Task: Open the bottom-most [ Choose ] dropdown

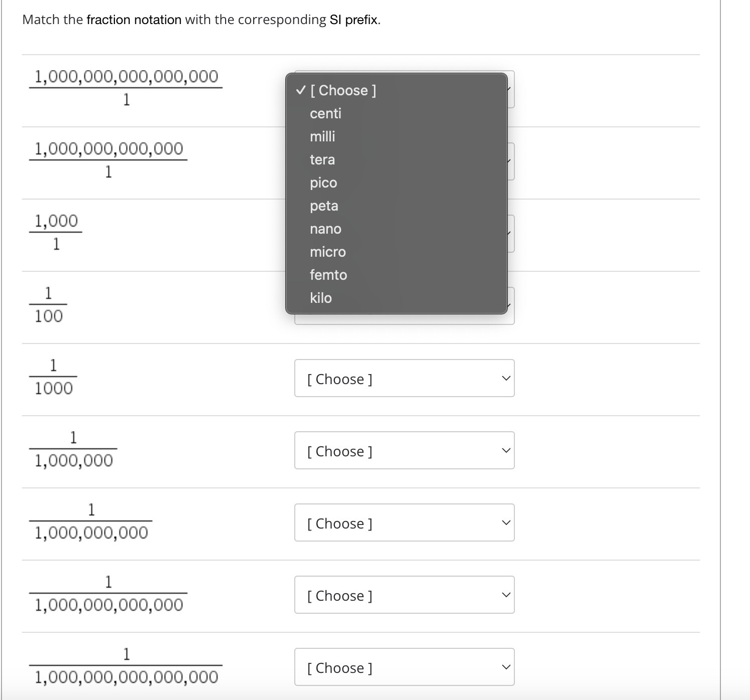Action: (x=404, y=667)
